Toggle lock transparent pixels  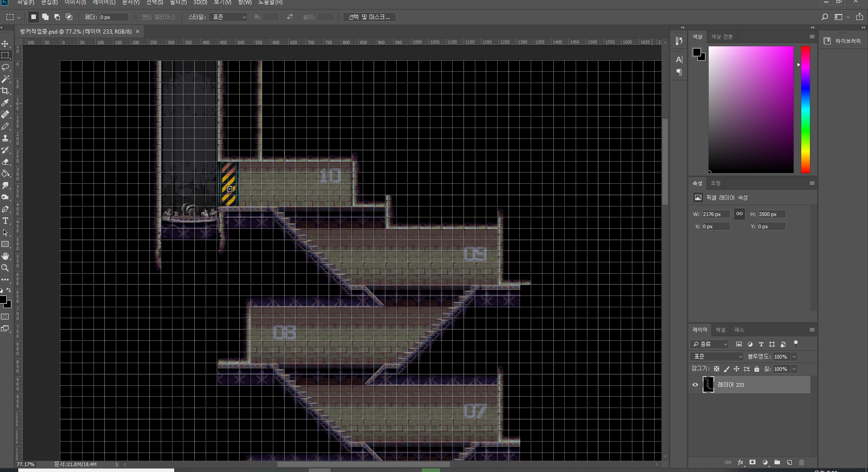[x=716, y=369]
